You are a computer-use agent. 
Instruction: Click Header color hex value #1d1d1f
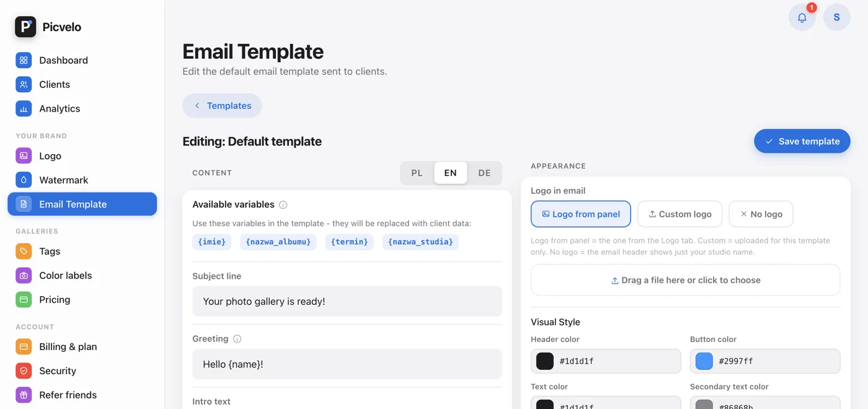(x=577, y=361)
